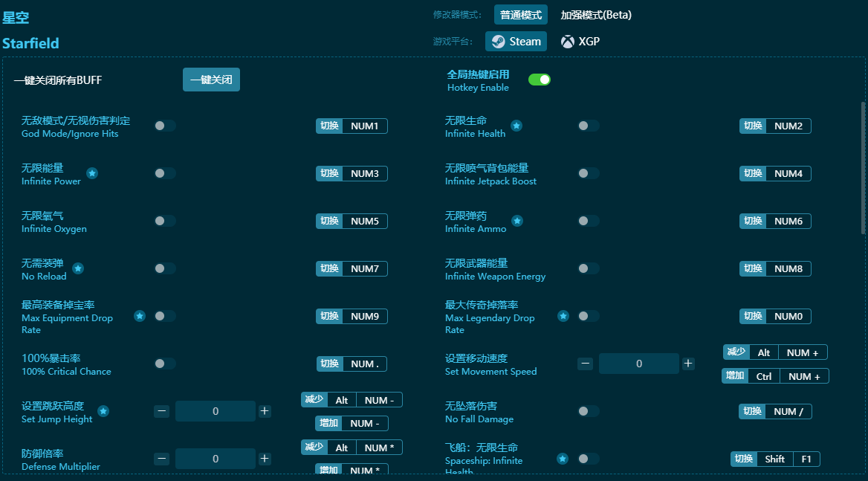Click the star icon beside Infinite Power

92,173
